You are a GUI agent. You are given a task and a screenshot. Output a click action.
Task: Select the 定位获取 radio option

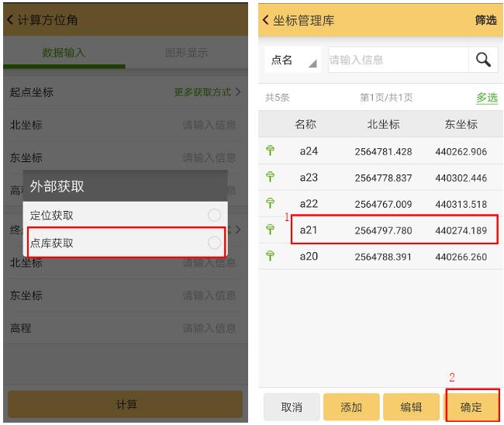coord(214,215)
